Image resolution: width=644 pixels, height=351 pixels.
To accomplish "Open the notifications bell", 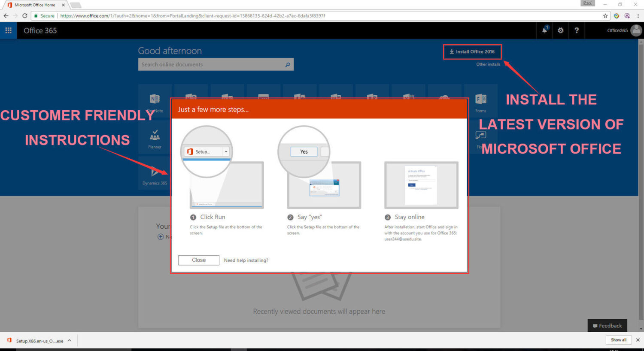I will pyautogui.click(x=544, y=30).
